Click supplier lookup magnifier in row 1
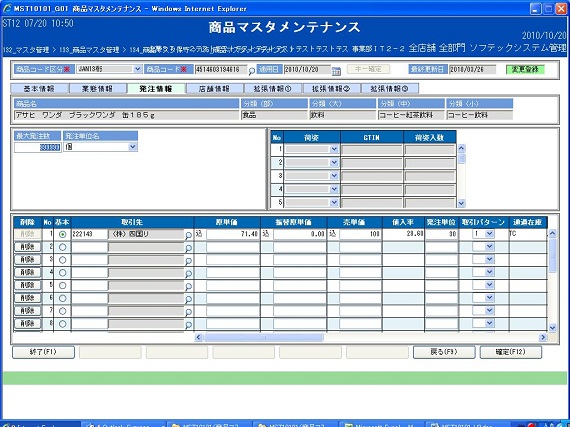 pyautogui.click(x=188, y=235)
